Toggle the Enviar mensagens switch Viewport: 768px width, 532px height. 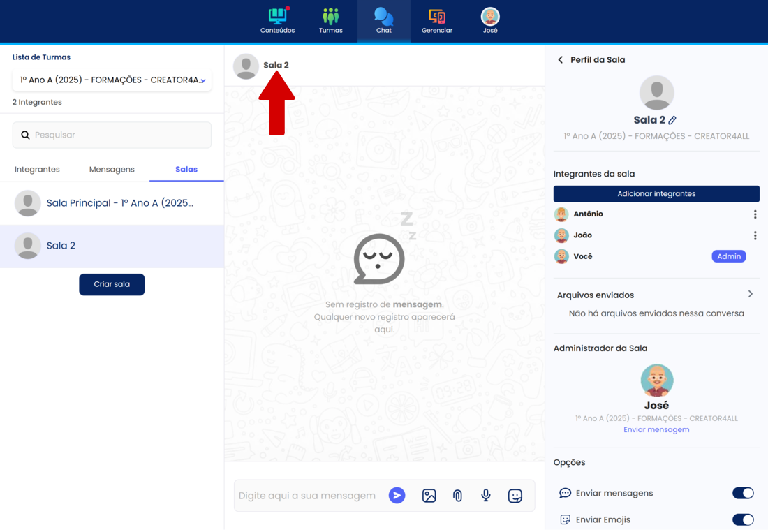[x=742, y=493]
